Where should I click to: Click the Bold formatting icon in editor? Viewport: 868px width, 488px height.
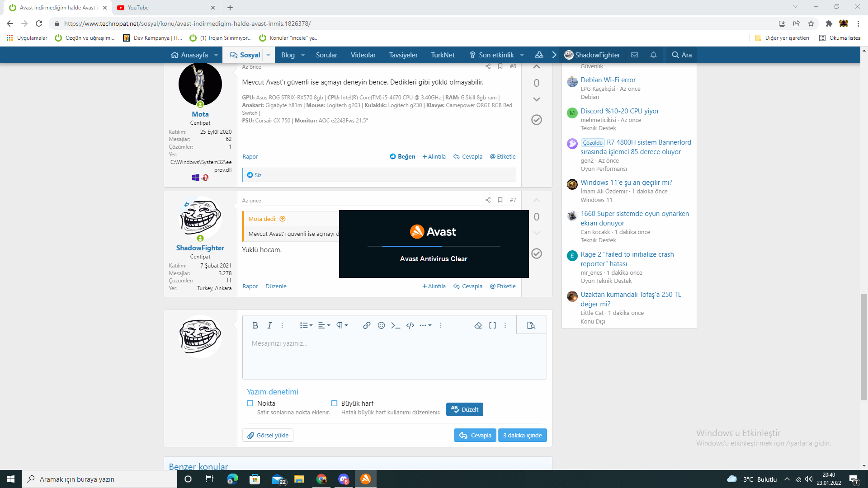[255, 325]
